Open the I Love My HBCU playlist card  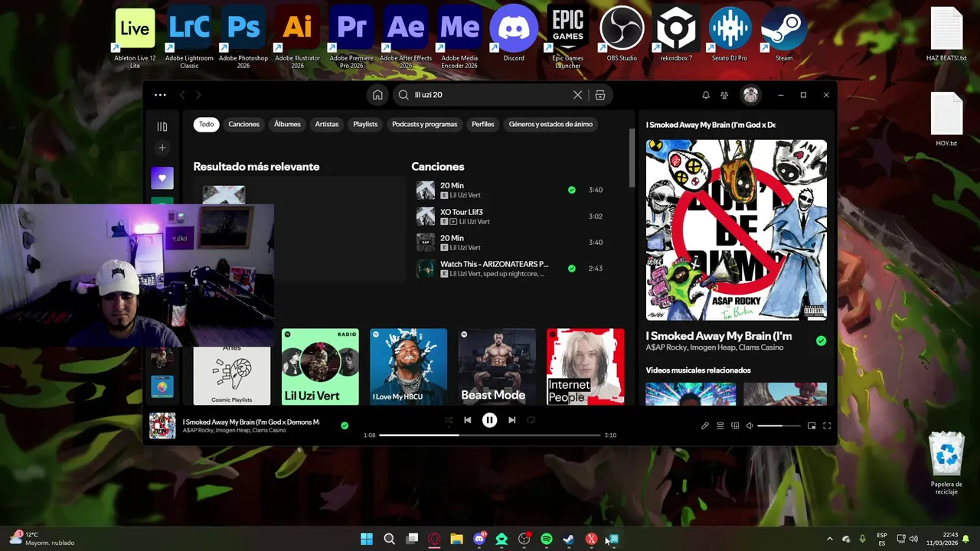(x=408, y=367)
